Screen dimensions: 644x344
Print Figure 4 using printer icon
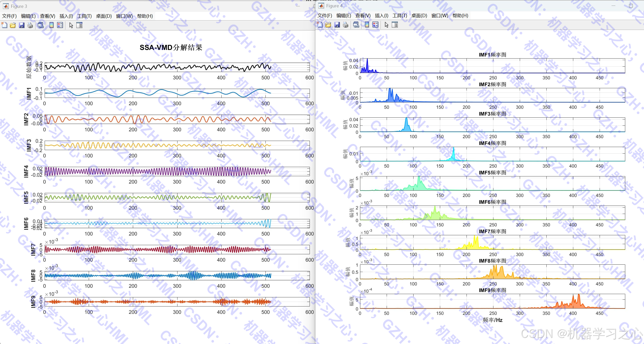coord(346,25)
